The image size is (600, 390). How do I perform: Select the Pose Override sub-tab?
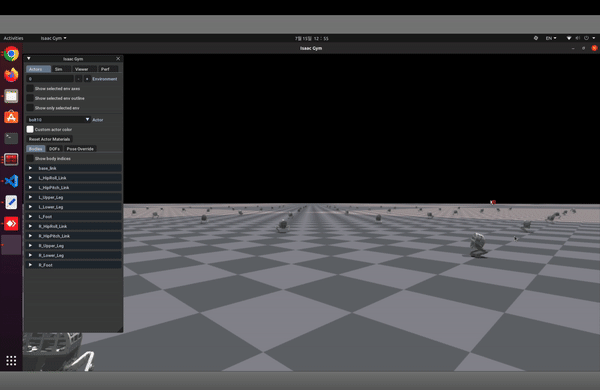pos(80,148)
